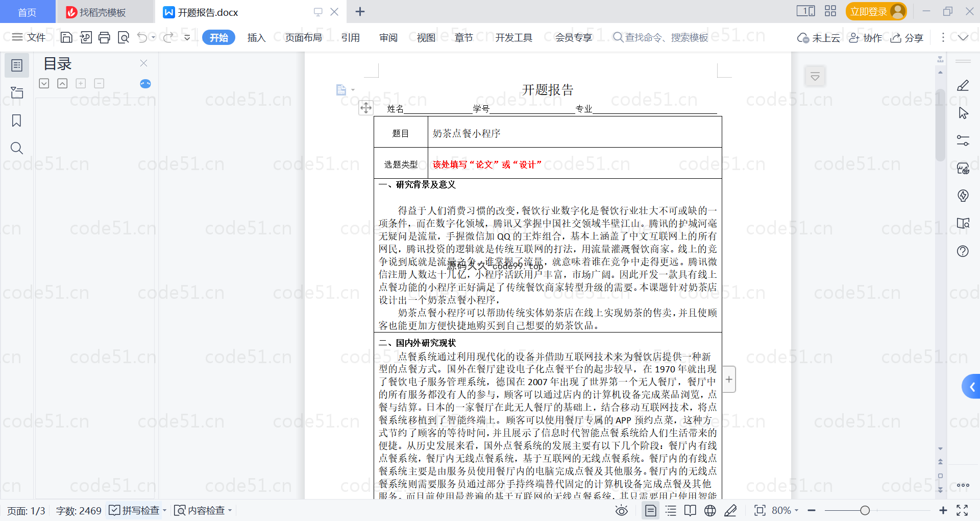Screen dimensions: 980x521
Task: Open 内容检查 dropdown arrow
Action: 230,510
